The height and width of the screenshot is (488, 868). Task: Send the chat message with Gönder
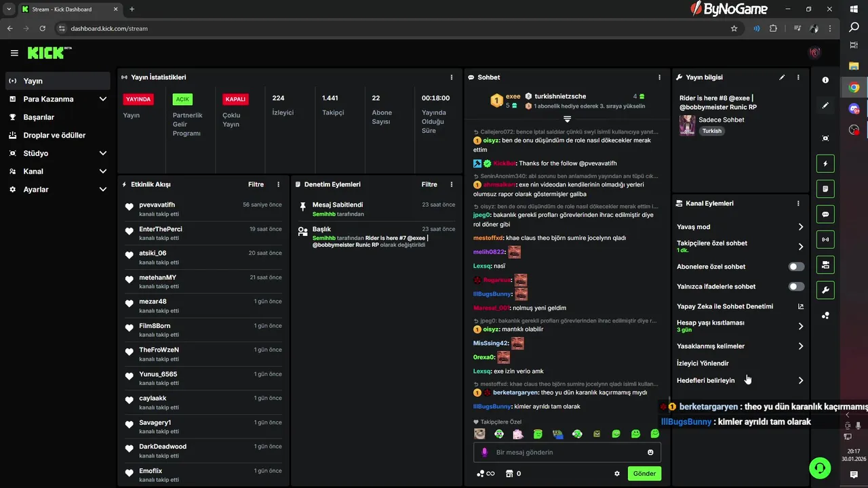point(644,474)
